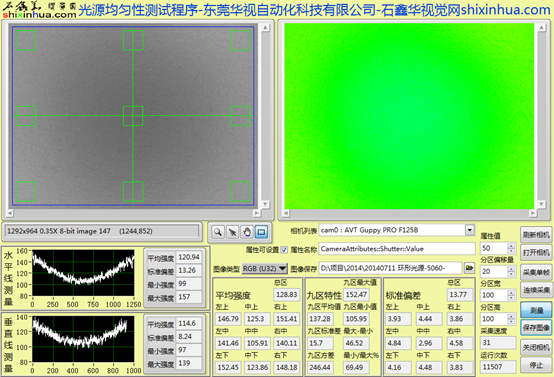Screen dimensions: 554x377
Task: Select the arrow pointer tool
Action: (x=232, y=232)
